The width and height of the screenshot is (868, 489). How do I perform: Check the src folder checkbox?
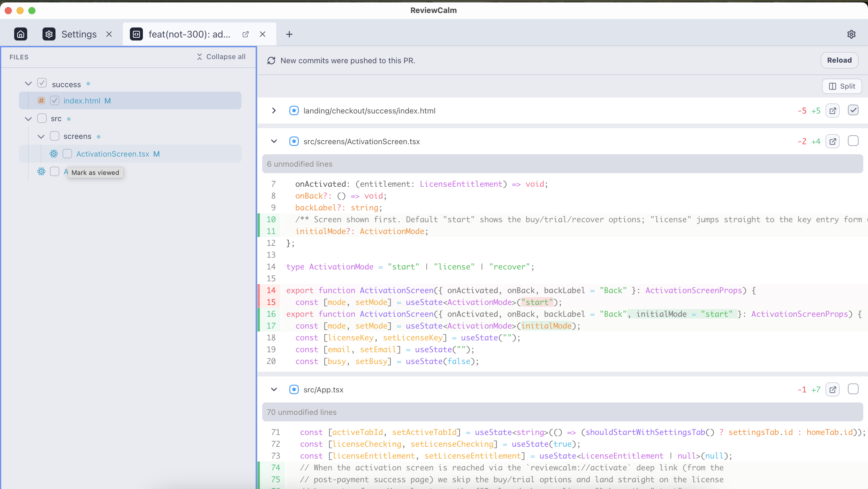tap(42, 118)
